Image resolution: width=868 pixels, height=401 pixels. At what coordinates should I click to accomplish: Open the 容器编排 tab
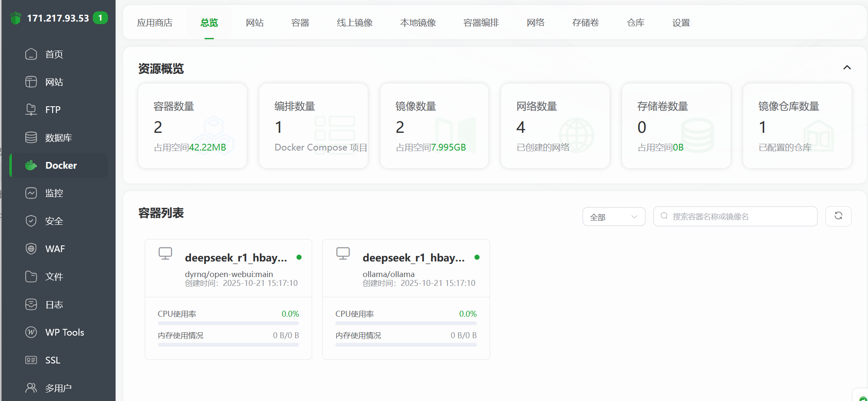coord(481,23)
